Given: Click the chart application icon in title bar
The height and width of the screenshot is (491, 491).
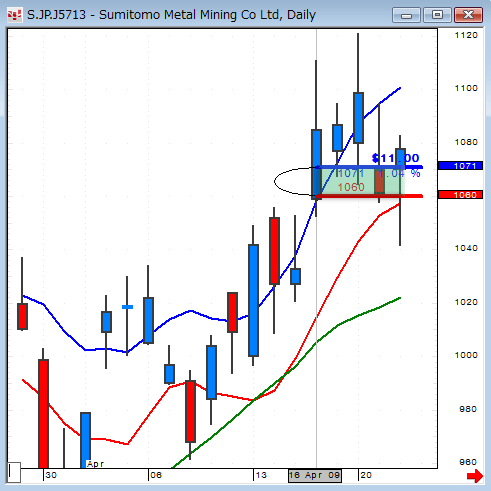Looking at the screenshot, I should 14,15.
